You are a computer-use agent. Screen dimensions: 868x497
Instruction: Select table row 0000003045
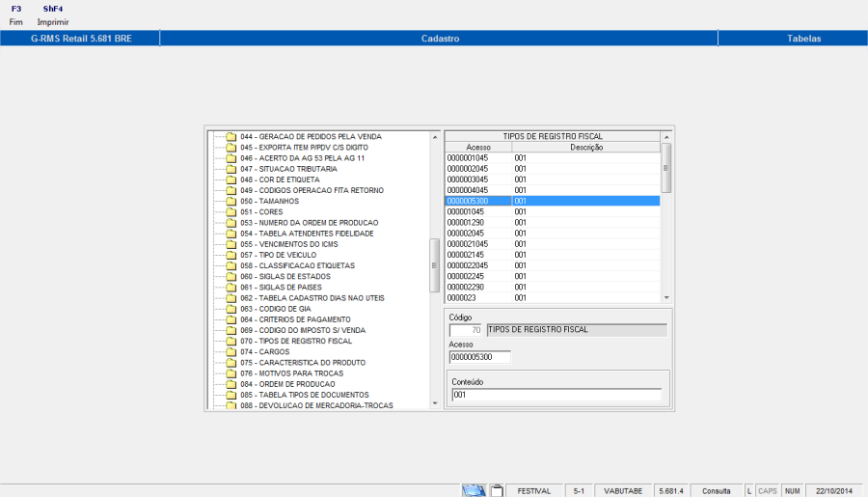click(x=553, y=179)
